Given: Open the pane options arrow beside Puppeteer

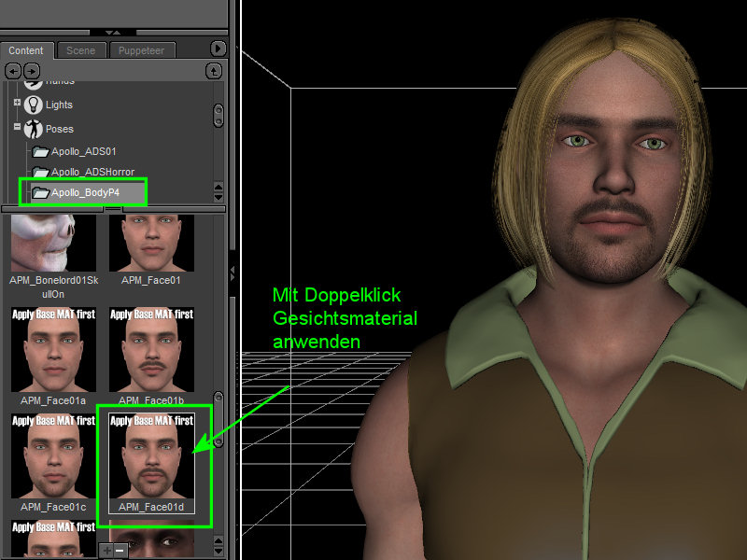Looking at the screenshot, I should coord(218,49).
